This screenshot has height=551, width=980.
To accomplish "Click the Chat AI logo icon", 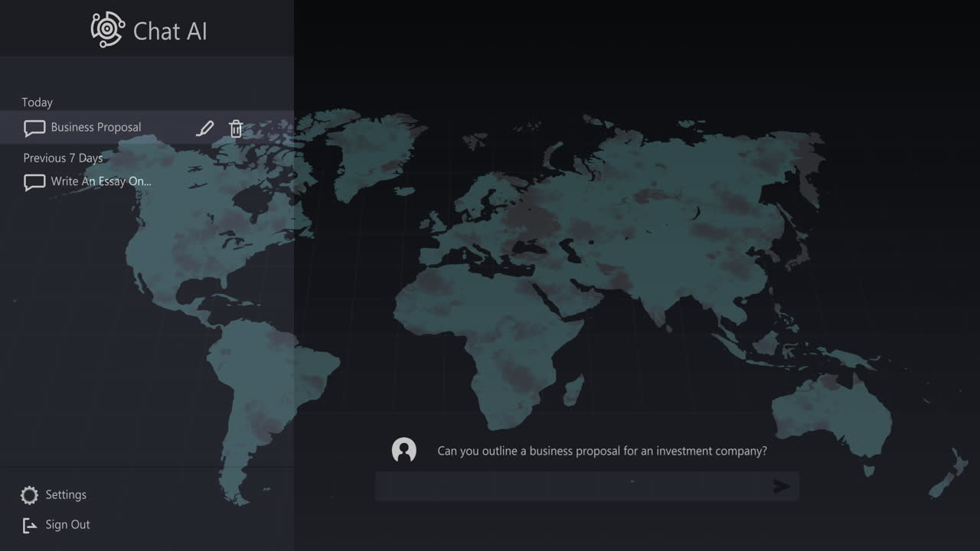I will tap(107, 29).
